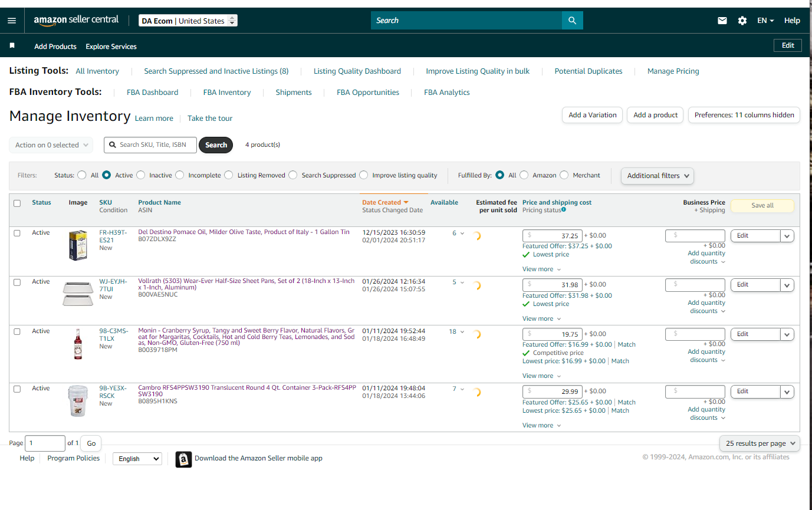
Task: Open Vollrath Sheet Pans product image
Action: (x=78, y=294)
